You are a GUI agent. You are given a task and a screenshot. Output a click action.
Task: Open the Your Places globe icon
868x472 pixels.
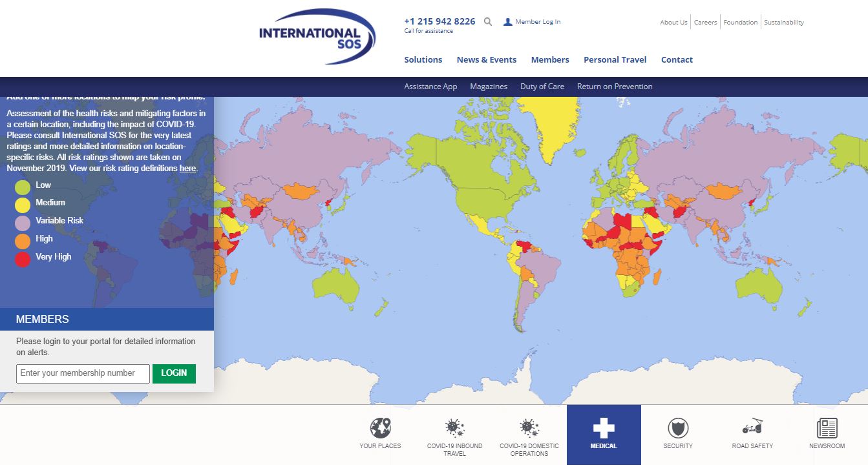[x=380, y=428]
